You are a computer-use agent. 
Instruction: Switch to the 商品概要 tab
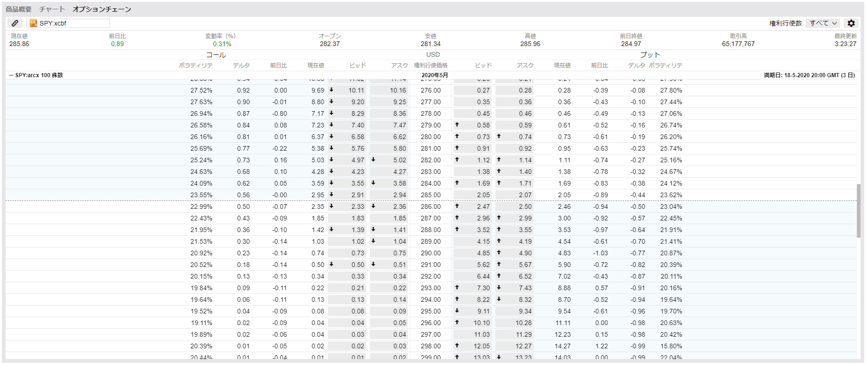pos(19,9)
